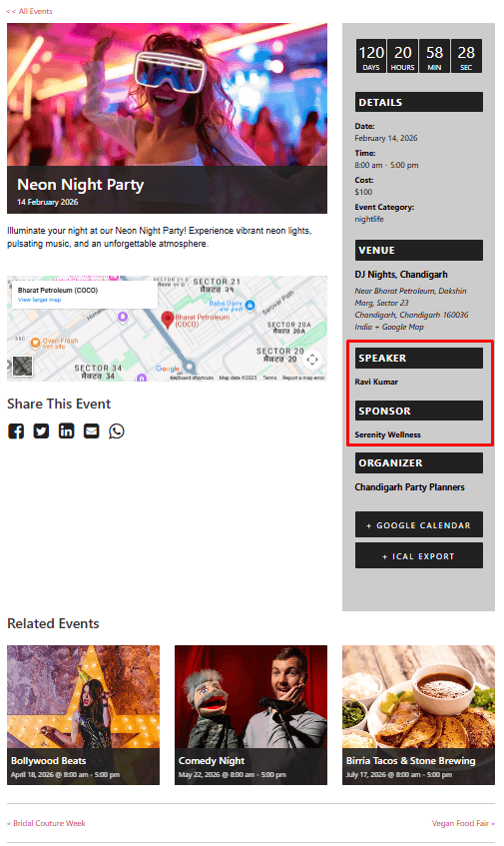504x846 pixels.
Task: Click the Share This Event heading
Action: [59, 405]
